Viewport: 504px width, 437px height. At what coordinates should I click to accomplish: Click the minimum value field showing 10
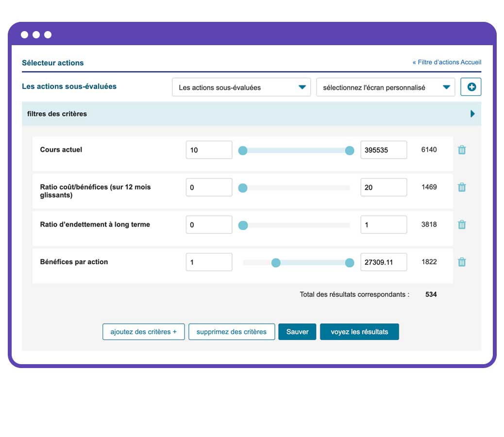point(209,150)
